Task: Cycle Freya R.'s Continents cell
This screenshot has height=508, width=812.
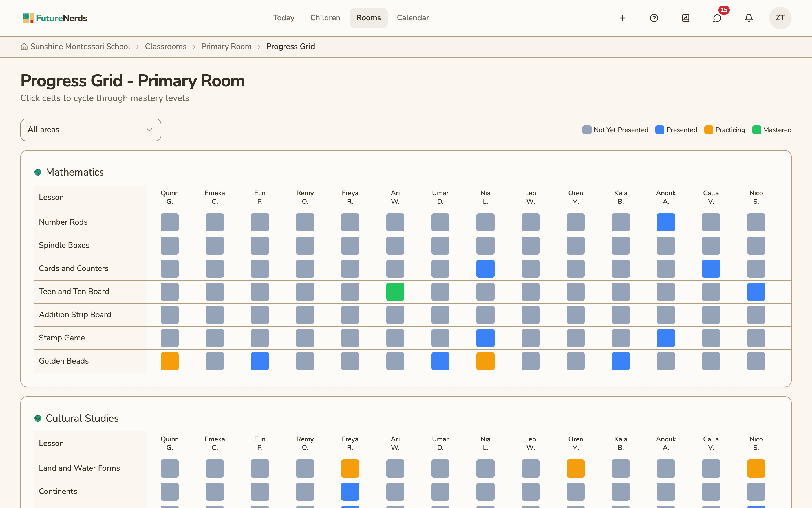Action: point(350,492)
